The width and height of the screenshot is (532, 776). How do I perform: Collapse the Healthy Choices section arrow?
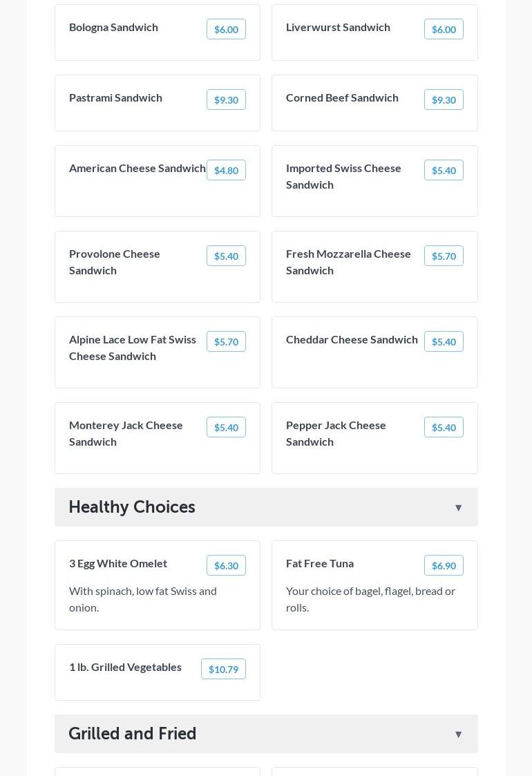point(458,508)
